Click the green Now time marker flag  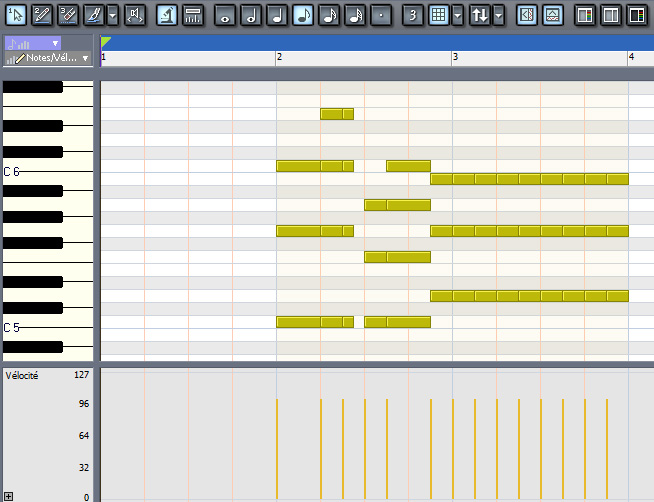click(105, 42)
